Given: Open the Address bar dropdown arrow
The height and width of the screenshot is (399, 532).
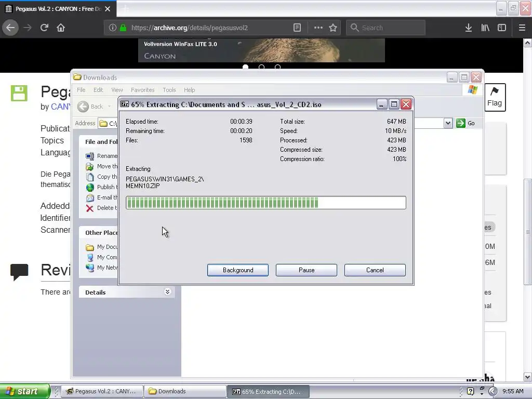Looking at the screenshot, I should [x=448, y=123].
